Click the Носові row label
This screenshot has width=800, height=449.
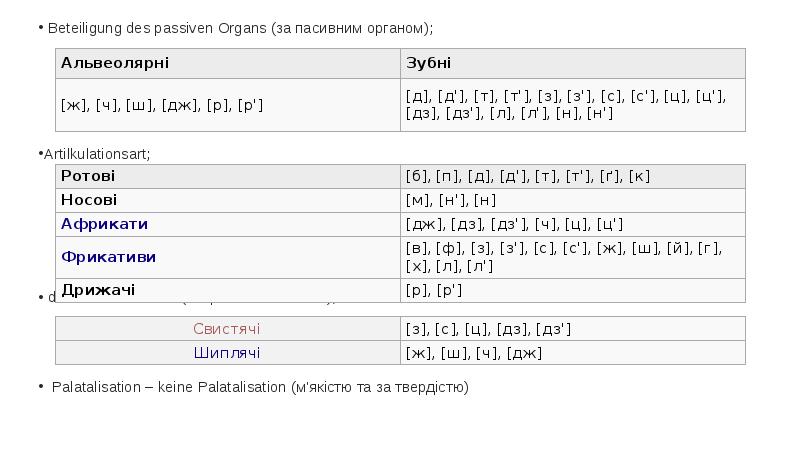(x=228, y=201)
